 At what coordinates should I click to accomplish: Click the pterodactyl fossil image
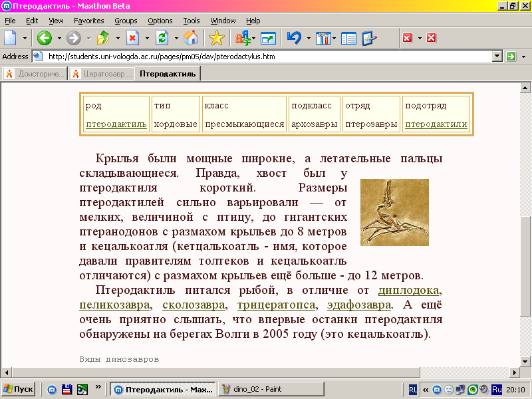pyautogui.click(x=394, y=212)
